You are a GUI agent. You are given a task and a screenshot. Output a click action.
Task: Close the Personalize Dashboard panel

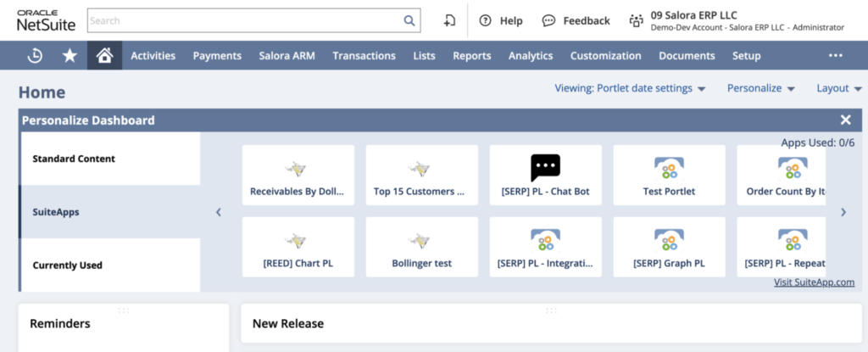coord(845,120)
